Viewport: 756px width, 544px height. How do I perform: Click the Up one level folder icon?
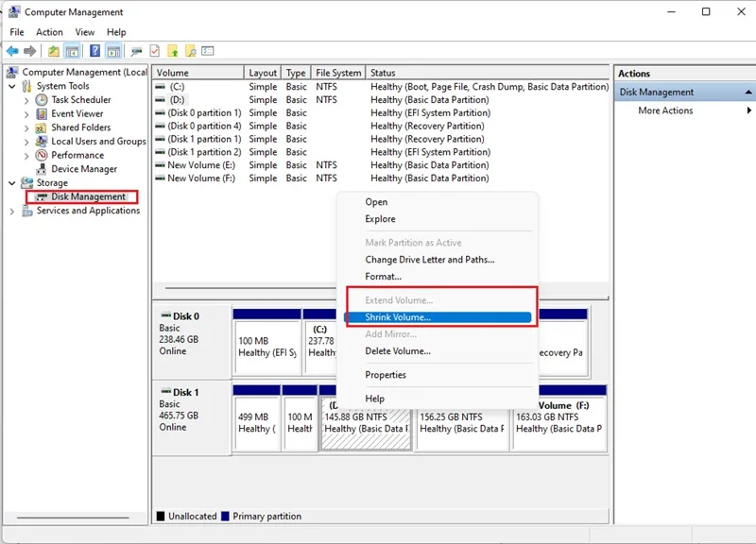54,51
